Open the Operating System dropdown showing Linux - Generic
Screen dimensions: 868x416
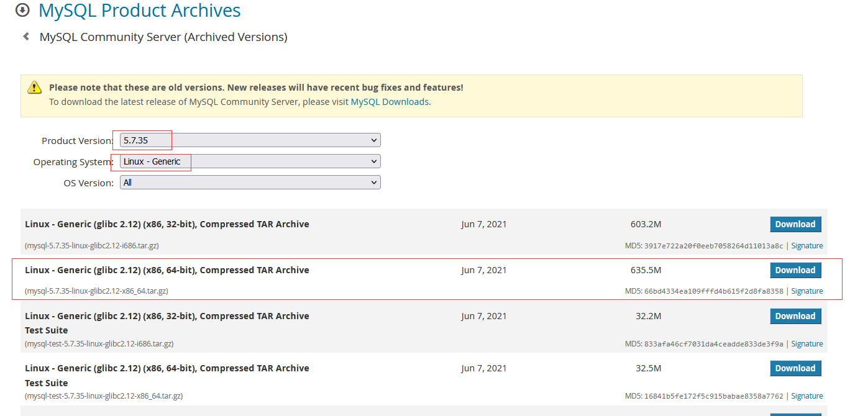point(250,161)
